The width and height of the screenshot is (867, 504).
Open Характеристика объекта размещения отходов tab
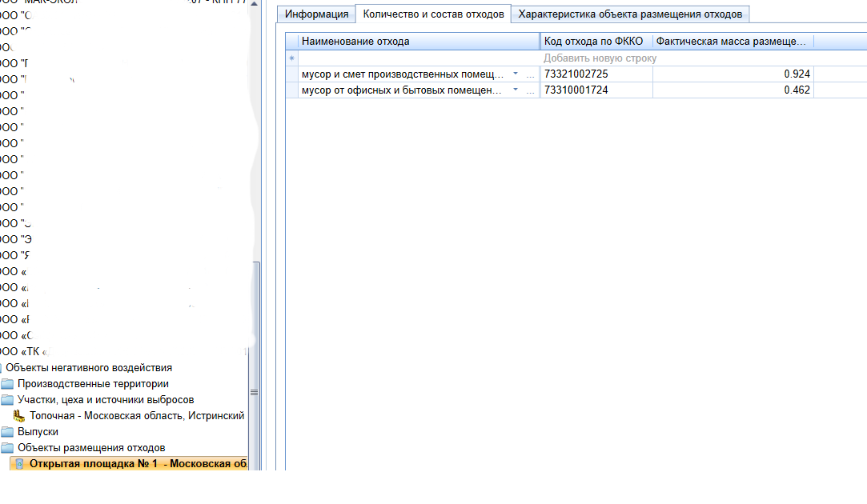coord(630,14)
